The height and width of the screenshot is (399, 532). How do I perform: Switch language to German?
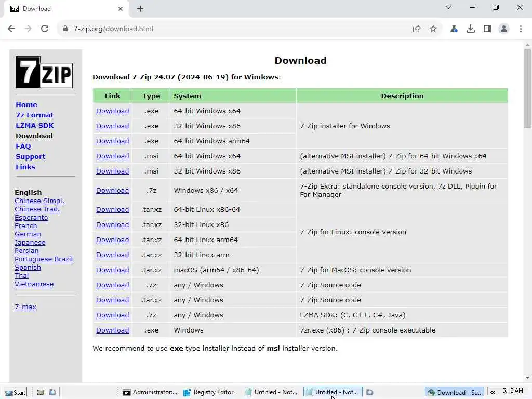pos(28,234)
